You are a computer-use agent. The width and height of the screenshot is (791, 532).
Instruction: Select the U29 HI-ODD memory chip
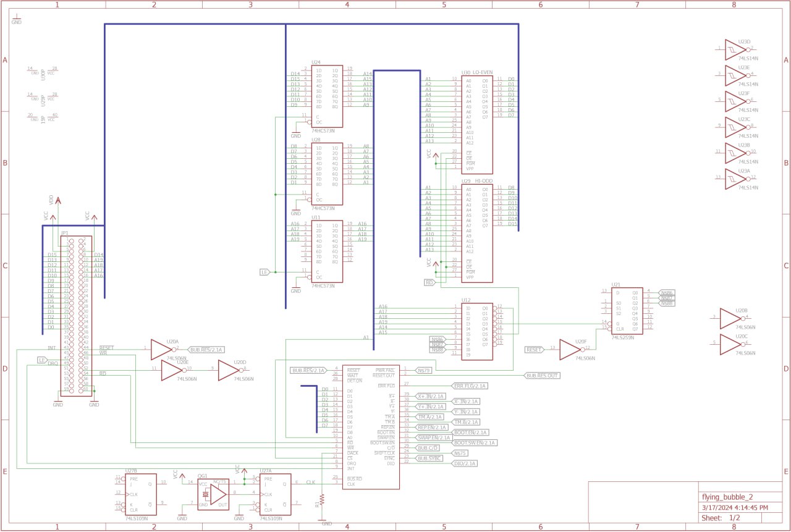476,234
